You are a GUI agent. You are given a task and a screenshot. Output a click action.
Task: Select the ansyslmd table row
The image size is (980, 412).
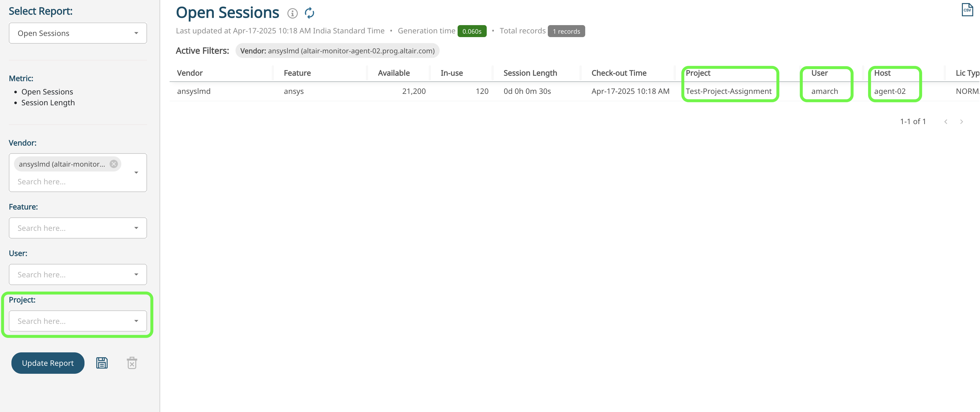click(x=194, y=91)
